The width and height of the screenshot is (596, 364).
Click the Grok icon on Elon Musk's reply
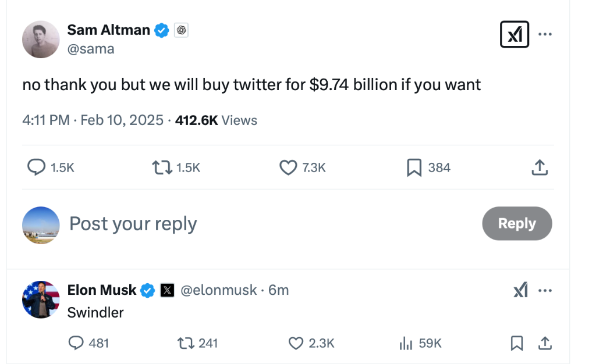520,290
